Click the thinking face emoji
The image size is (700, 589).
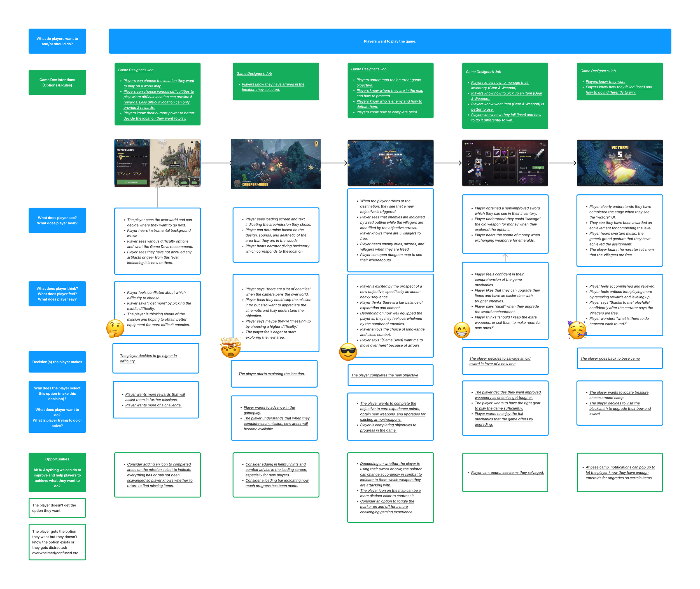point(115,328)
